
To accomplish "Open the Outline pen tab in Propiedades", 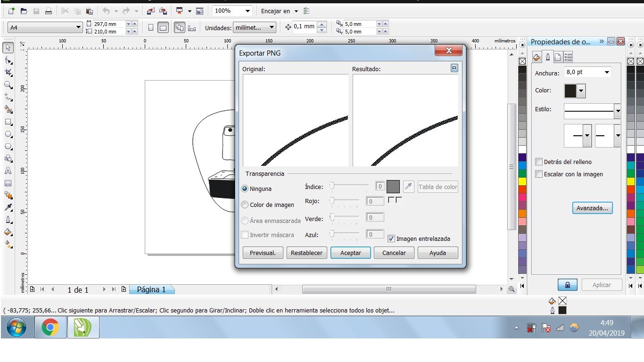I will [x=547, y=57].
